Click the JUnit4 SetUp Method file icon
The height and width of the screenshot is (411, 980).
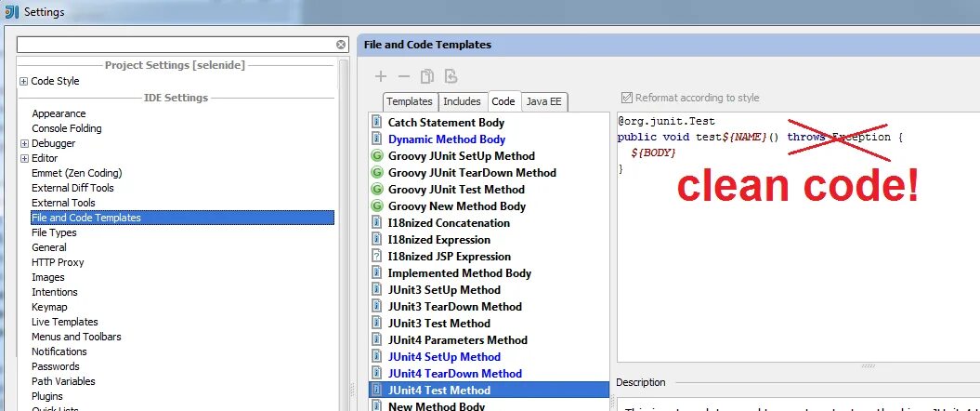376,356
